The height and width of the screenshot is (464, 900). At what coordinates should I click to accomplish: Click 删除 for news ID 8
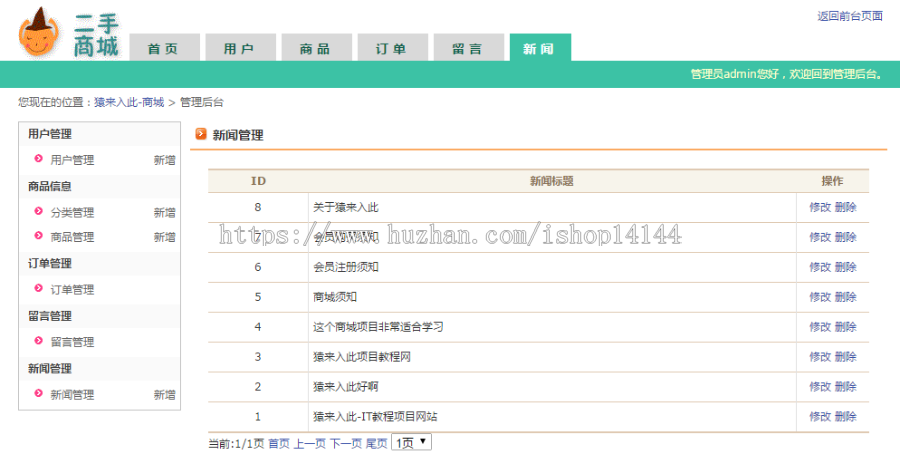845,207
